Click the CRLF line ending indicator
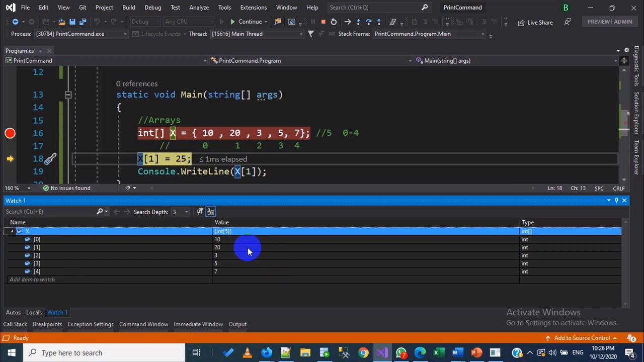This screenshot has height=362, width=644. point(619,188)
